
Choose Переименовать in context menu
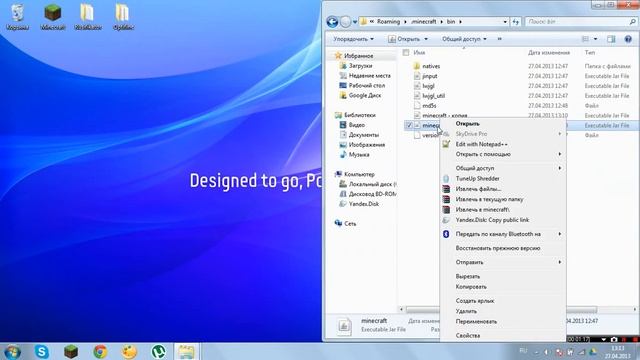click(503, 322)
